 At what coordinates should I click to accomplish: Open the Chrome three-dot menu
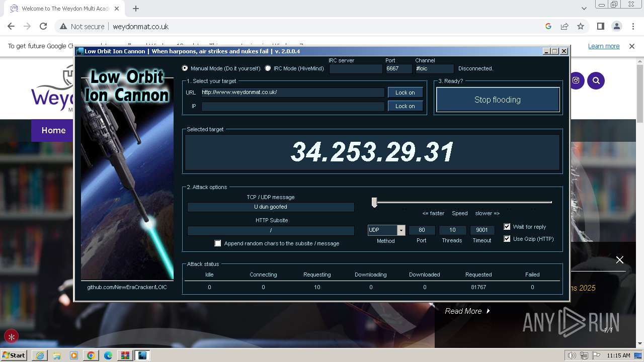click(632, 26)
